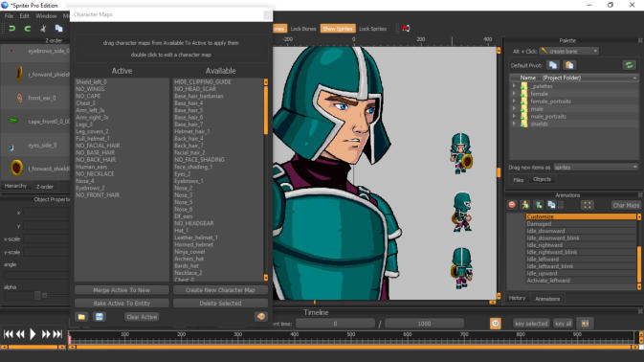Viewport: 644px width, 362px height.
Task: Switch to the Files tab in Palette
Action: [519, 179]
